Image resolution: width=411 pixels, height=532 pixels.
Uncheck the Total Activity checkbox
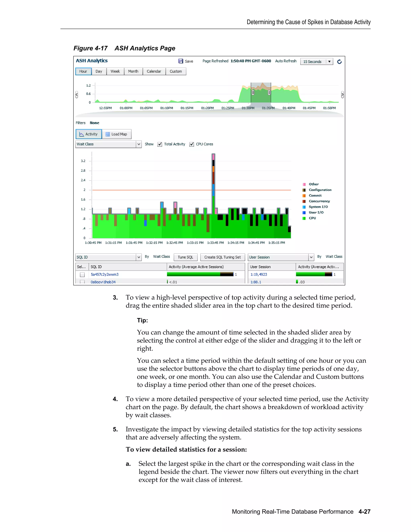click(x=160, y=144)
